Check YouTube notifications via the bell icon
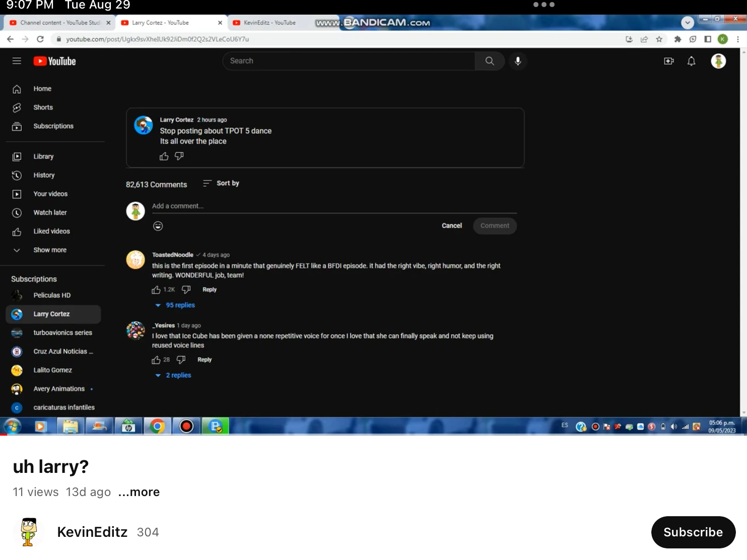This screenshot has height=560, width=747. (x=691, y=60)
